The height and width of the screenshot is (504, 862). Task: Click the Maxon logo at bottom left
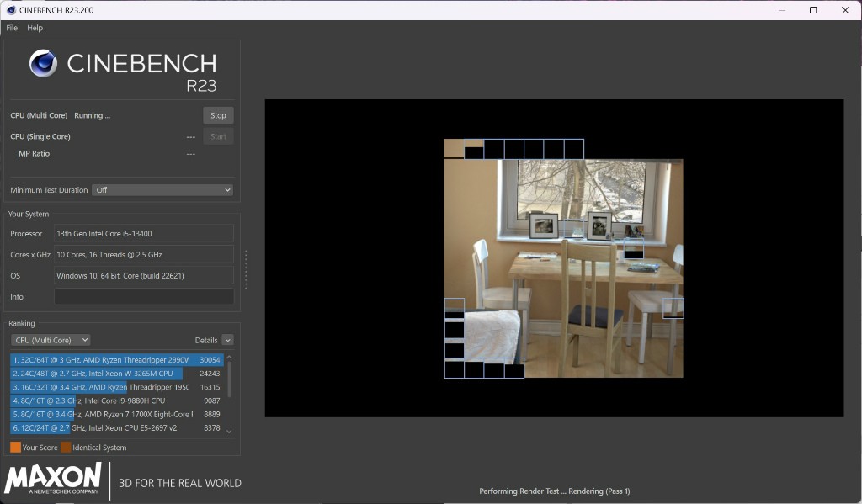[x=53, y=478]
